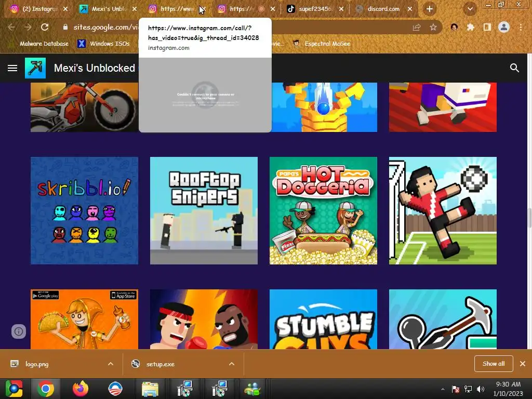Open the downloaded logo.png file
The height and width of the screenshot is (399, 532).
(x=37, y=364)
